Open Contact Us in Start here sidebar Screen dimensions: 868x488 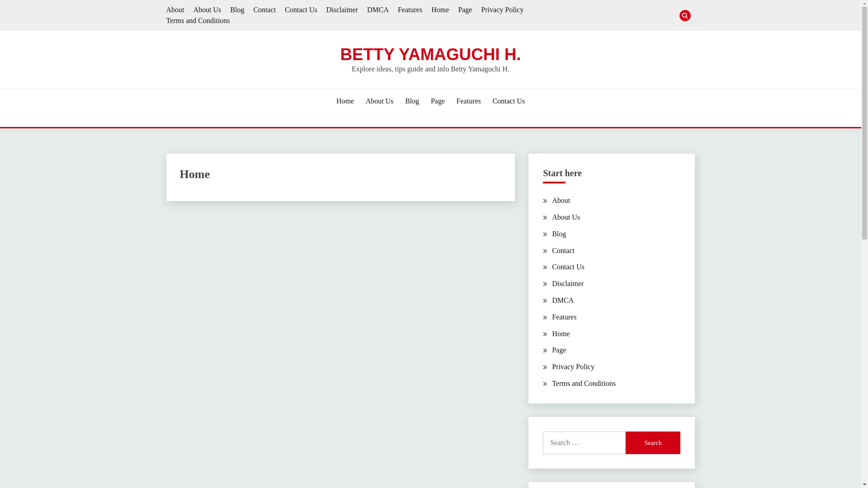(x=568, y=267)
